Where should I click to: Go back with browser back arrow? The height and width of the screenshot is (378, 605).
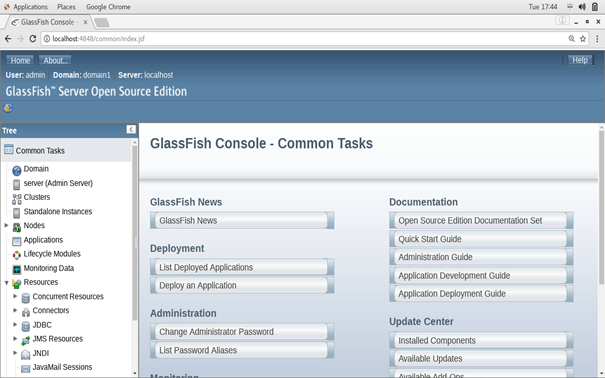pyautogui.click(x=8, y=39)
